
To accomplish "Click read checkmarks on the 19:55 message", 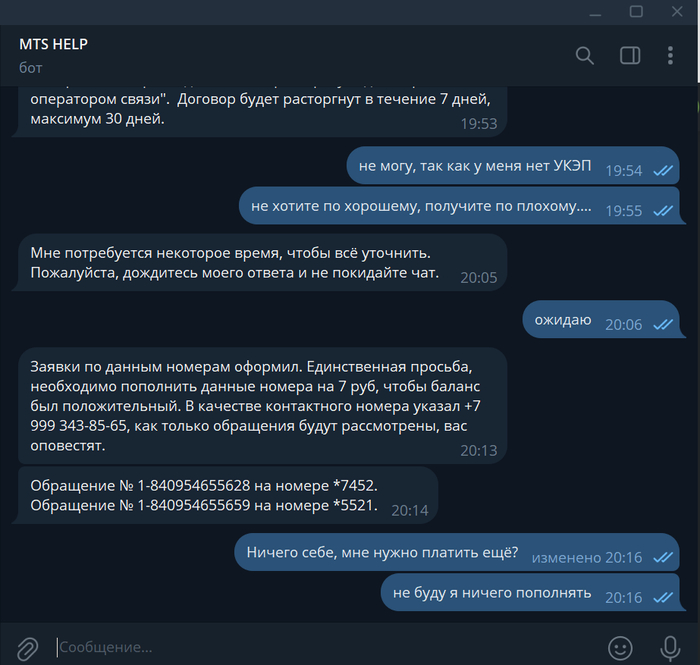I will [662, 211].
